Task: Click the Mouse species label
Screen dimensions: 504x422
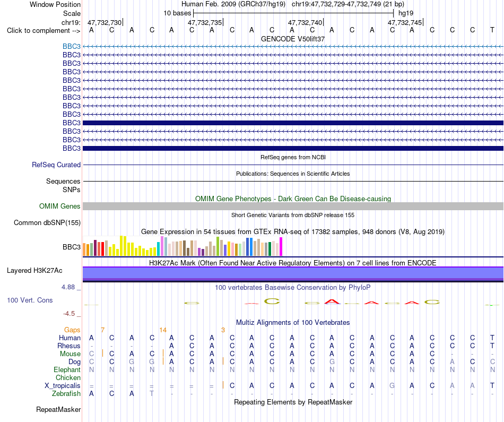Action: tap(70, 354)
